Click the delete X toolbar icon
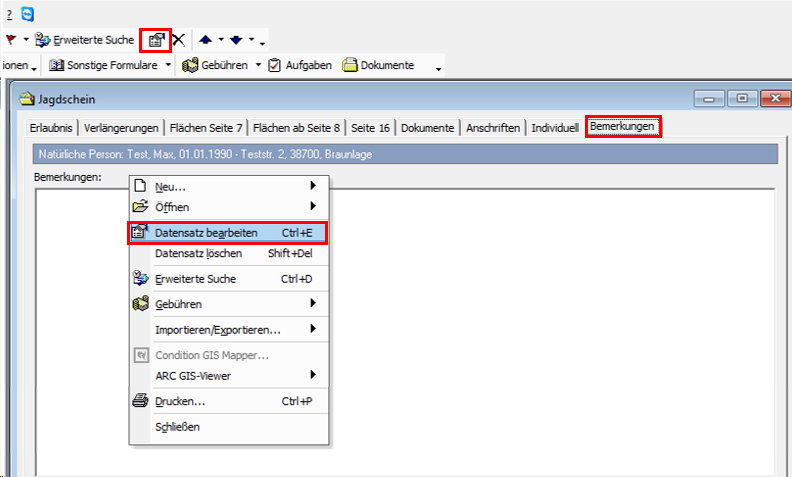 click(x=178, y=40)
